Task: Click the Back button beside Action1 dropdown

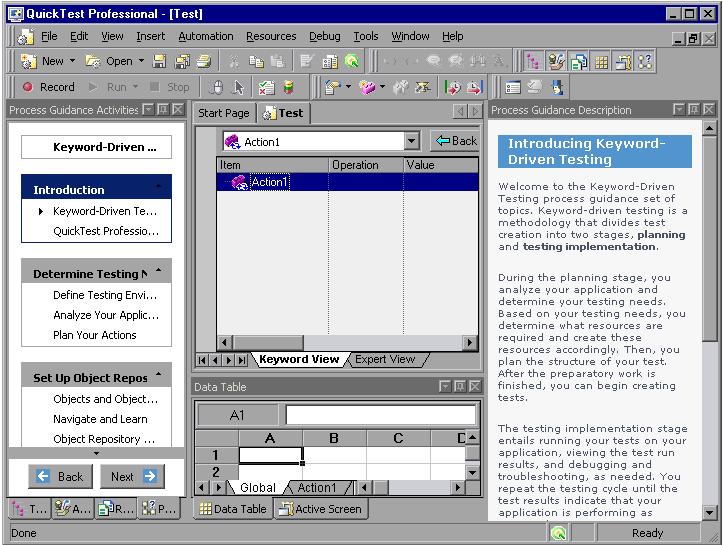Action: click(456, 141)
